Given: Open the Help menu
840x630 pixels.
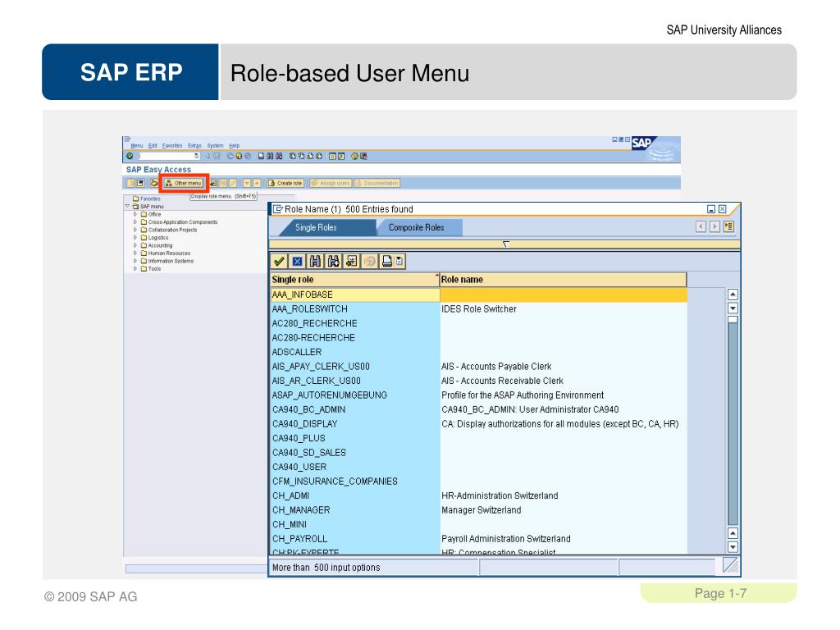Looking at the screenshot, I should coord(234,146).
